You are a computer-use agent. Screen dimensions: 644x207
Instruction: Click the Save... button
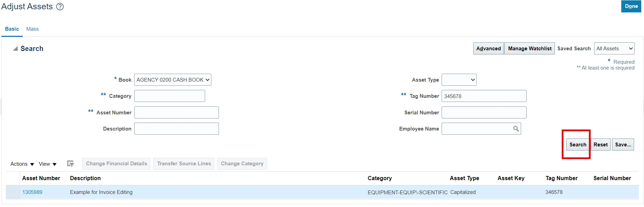click(x=623, y=145)
